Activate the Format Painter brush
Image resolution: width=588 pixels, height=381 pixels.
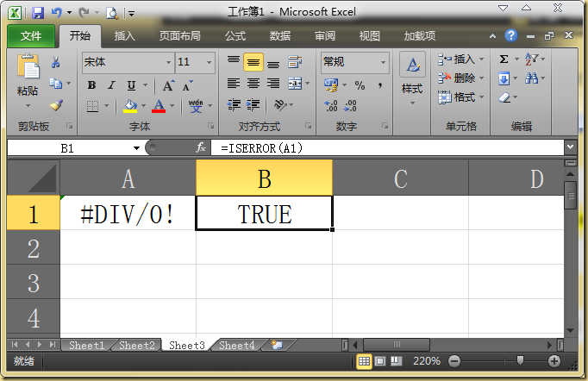56,105
